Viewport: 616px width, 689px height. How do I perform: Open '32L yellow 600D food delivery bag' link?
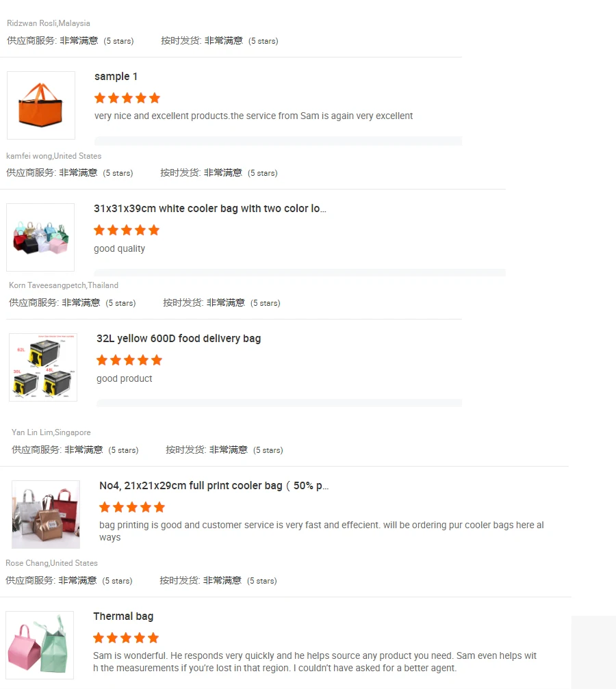179,339
